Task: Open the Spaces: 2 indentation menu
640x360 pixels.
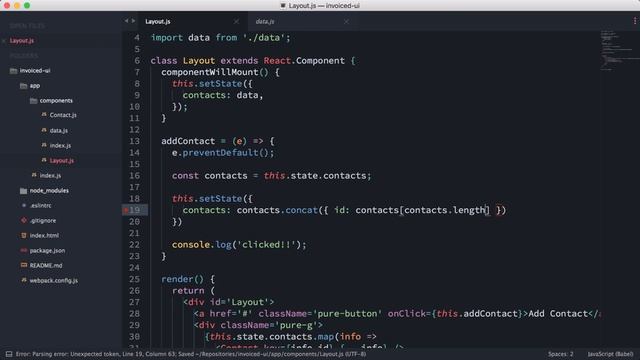Action: click(560, 354)
